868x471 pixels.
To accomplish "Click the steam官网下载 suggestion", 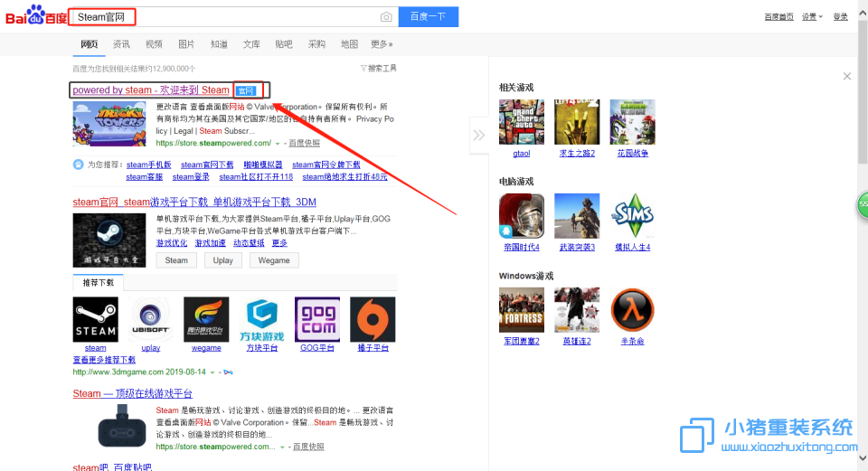I will pos(207,165).
